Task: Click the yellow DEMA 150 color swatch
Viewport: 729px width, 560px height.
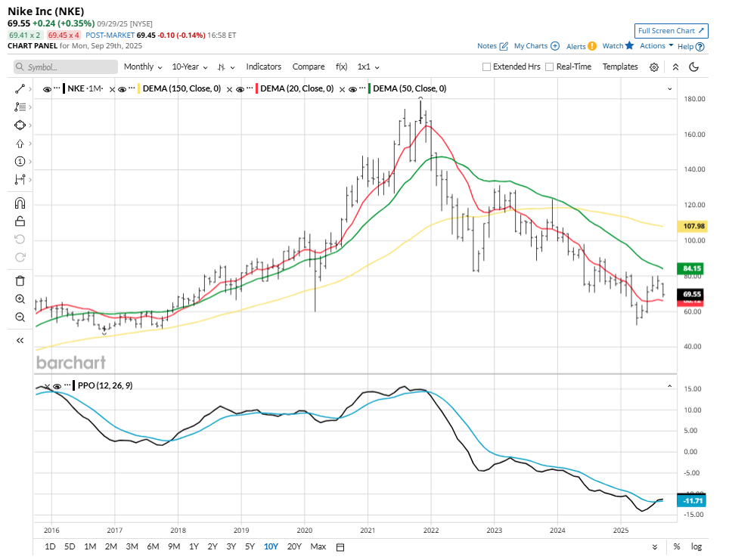Action: [139, 88]
